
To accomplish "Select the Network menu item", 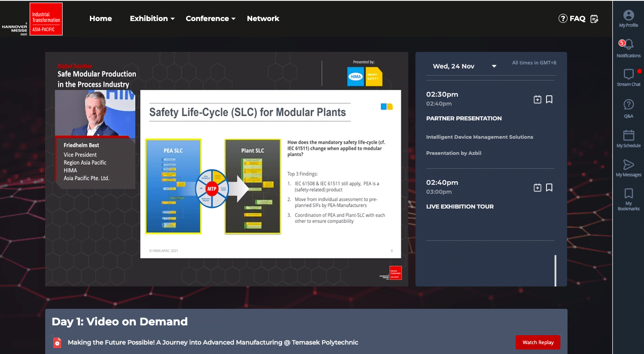I will (263, 18).
